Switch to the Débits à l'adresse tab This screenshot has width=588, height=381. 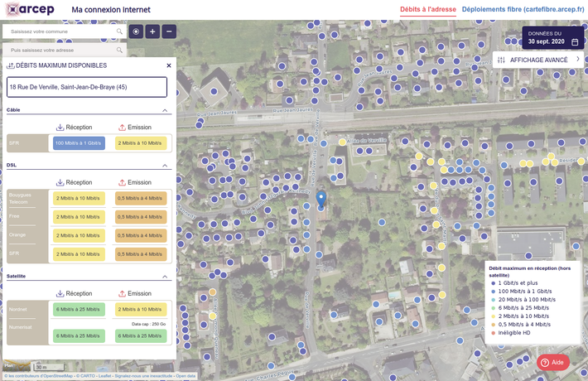coord(428,9)
